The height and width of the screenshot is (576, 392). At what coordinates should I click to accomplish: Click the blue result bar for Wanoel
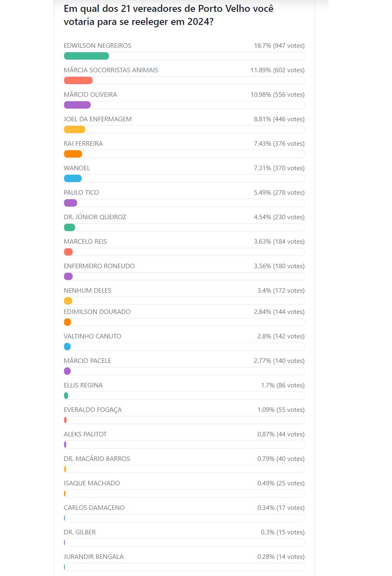click(x=73, y=178)
